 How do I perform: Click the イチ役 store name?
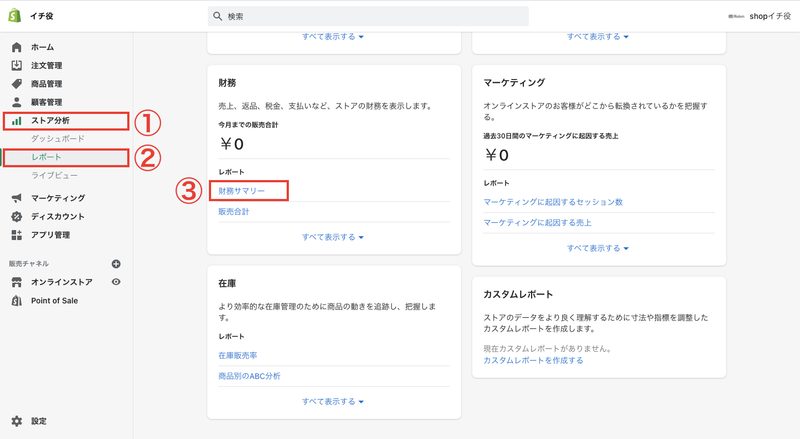click(x=41, y=16)
